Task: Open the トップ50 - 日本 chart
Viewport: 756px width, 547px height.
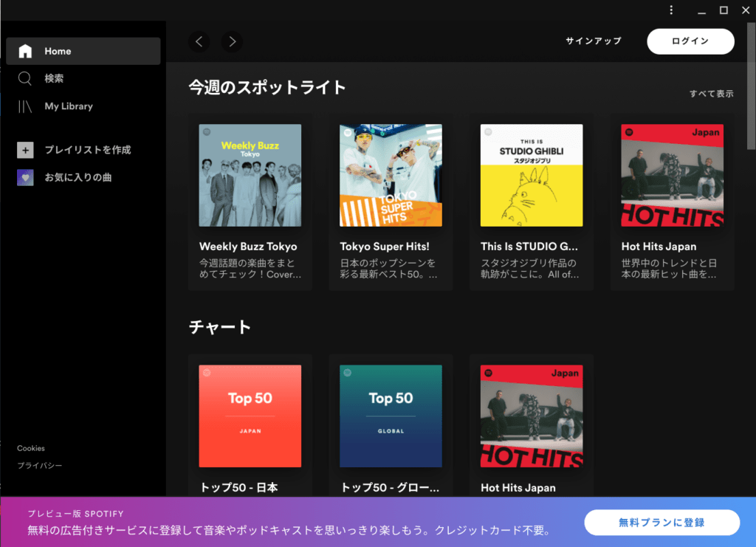Action: 250,416
